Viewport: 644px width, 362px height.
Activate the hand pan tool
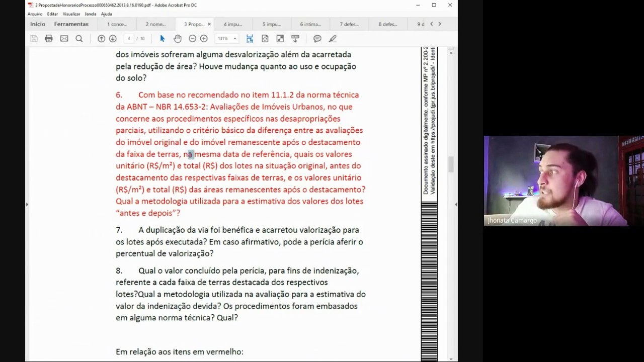pyautogui.click(x=178, y=39)
